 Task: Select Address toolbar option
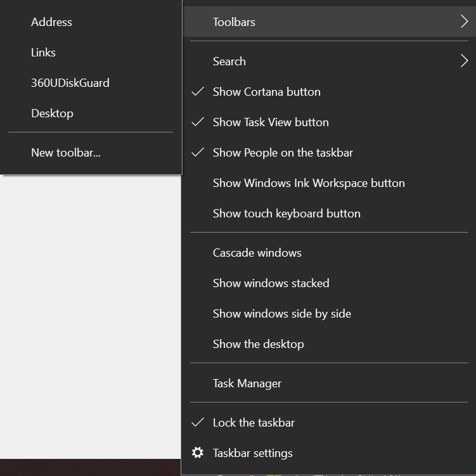[x=91, y=22]
